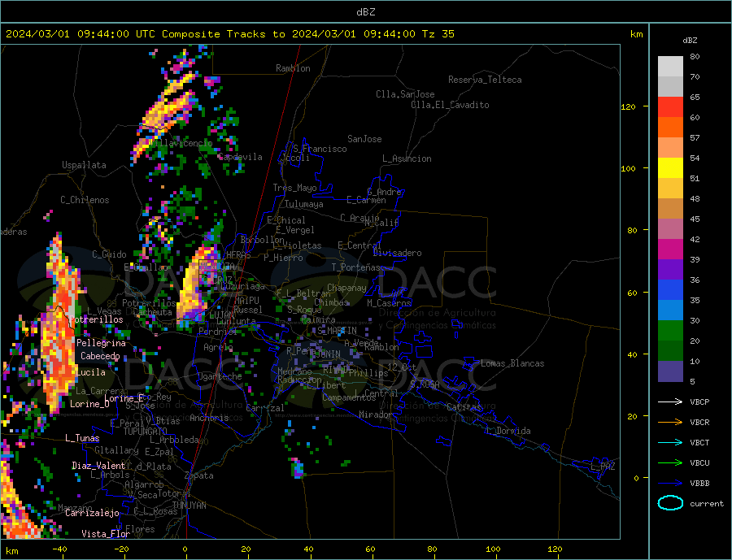The image size is (732, 560).
Task: Click the Diaz_Valent map label
Action: [98, 466]
